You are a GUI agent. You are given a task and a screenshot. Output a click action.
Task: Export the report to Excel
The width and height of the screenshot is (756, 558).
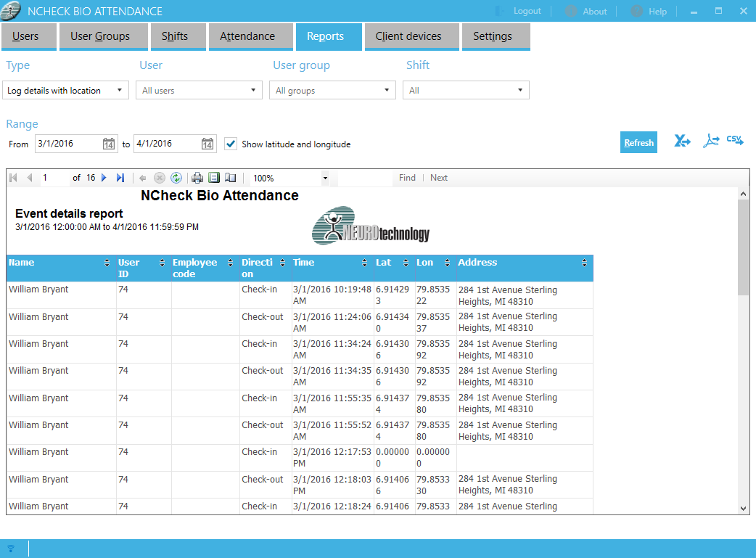682,141
